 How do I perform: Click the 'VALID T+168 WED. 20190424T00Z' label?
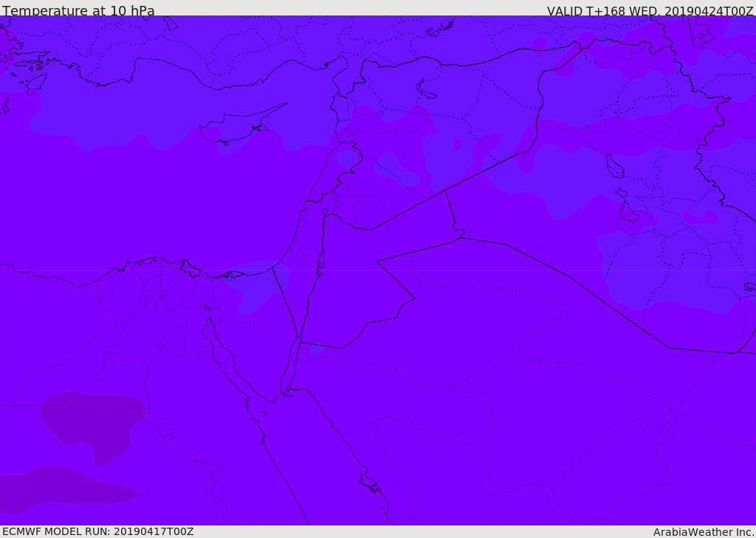pyautogui.click(x=650, y=11)
